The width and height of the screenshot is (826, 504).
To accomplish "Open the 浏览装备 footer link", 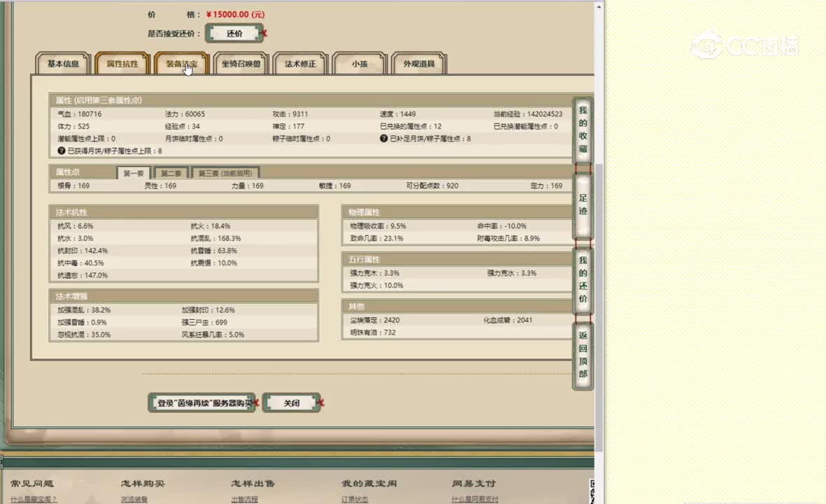I will click(x=134, y=499).
